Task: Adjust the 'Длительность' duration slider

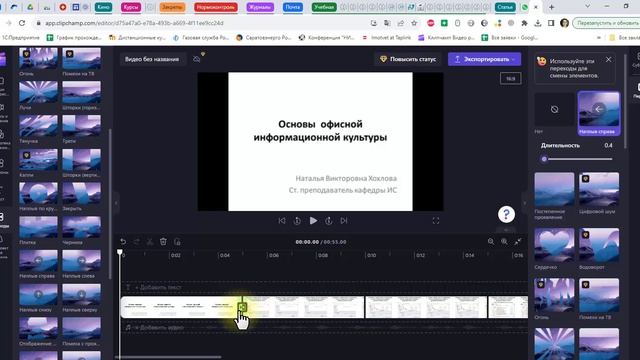Action: pos(578,159)
